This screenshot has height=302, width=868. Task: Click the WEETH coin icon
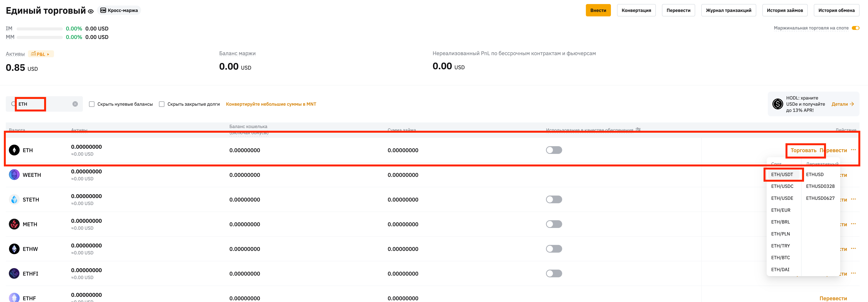[x=14, y=175]
